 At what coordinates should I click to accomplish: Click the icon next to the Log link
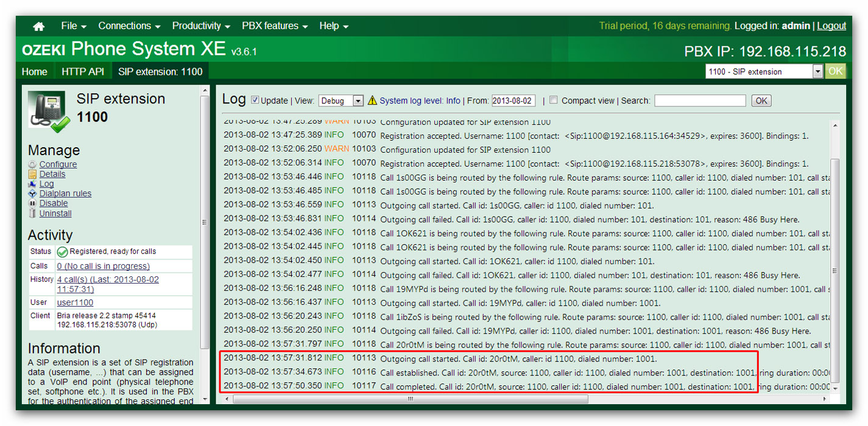33,184
